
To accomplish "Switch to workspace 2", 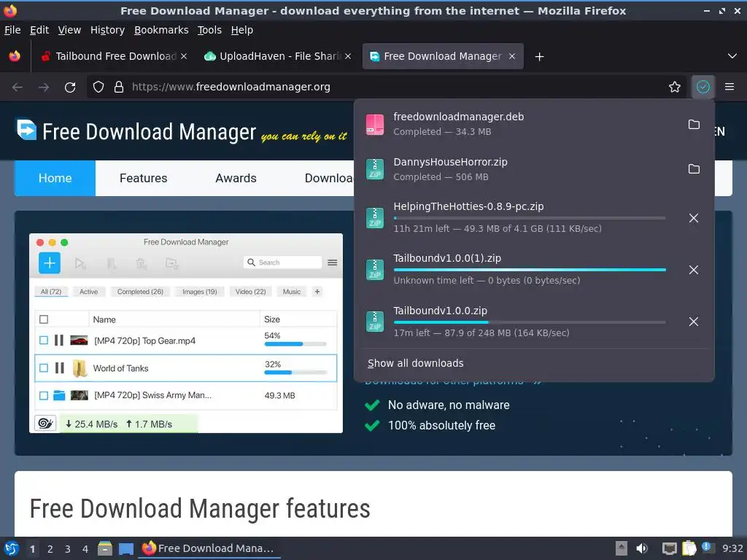I will coord(50,549).
